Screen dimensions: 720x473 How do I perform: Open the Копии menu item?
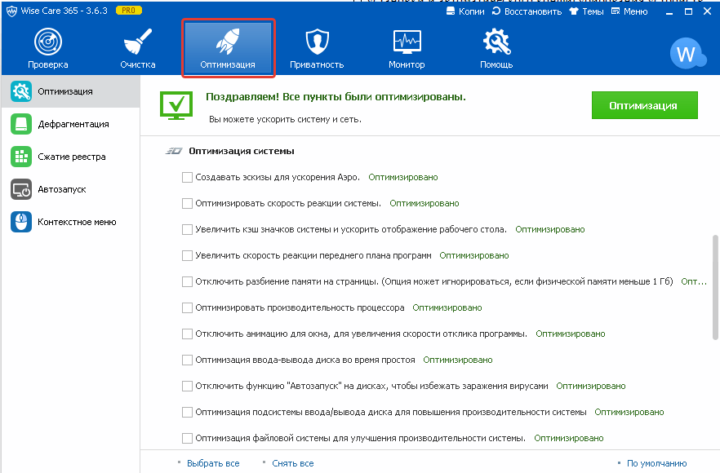click(465, 11)
